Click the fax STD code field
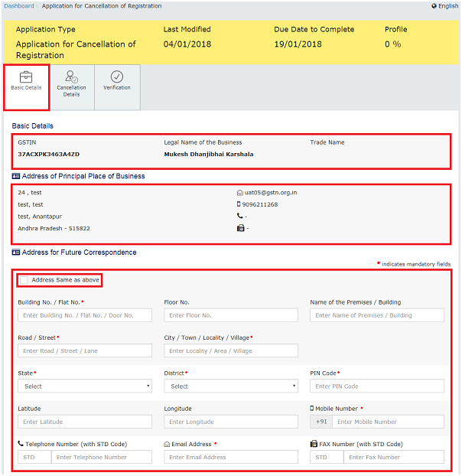The height and width of the screenshot is (476, 462). point(327,457)
